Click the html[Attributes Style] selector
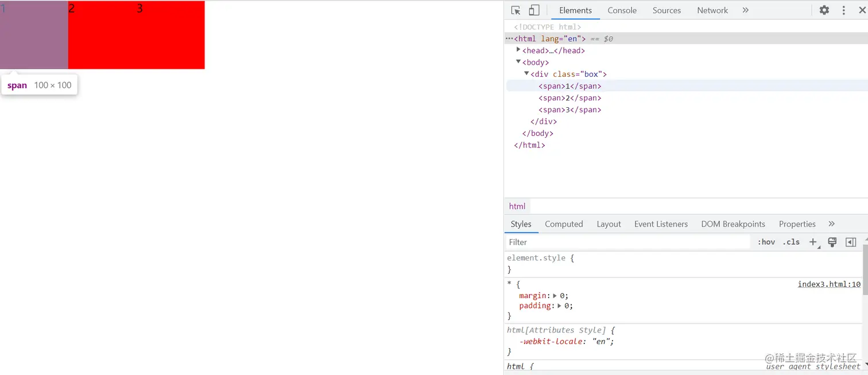Image resolution: width=868 pixels, height=375 pixels. (556, 330)
